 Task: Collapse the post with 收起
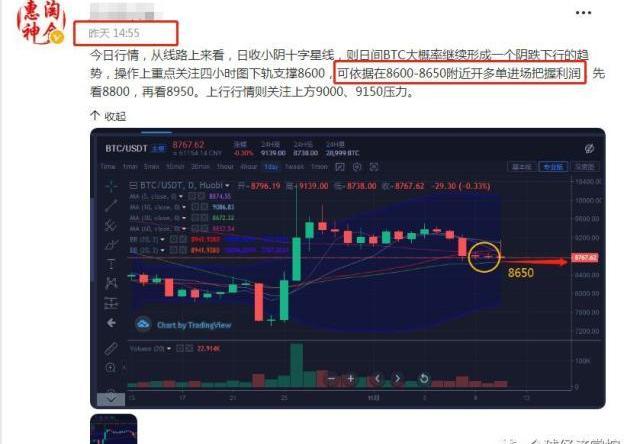click(108, 116)
